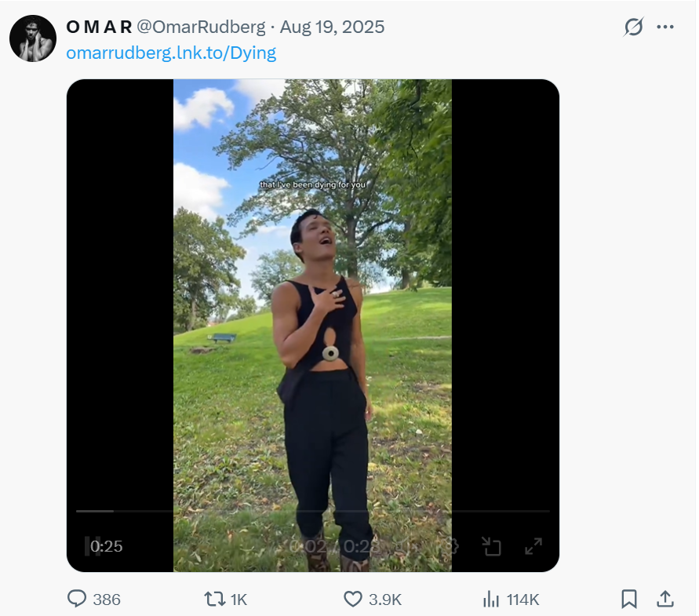Click the Grok explain-post icon
The height and width of the screenshot is (616, 699).
[x=633, y=27]
